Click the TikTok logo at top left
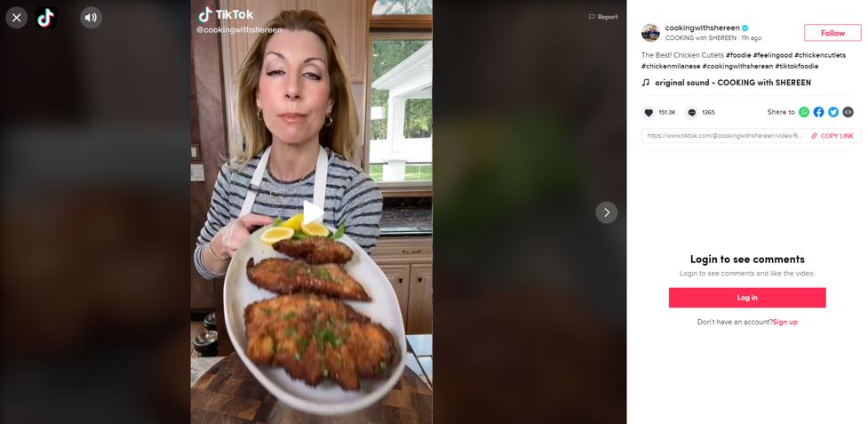The image size is (868, 424). click(x=45, y=17)
